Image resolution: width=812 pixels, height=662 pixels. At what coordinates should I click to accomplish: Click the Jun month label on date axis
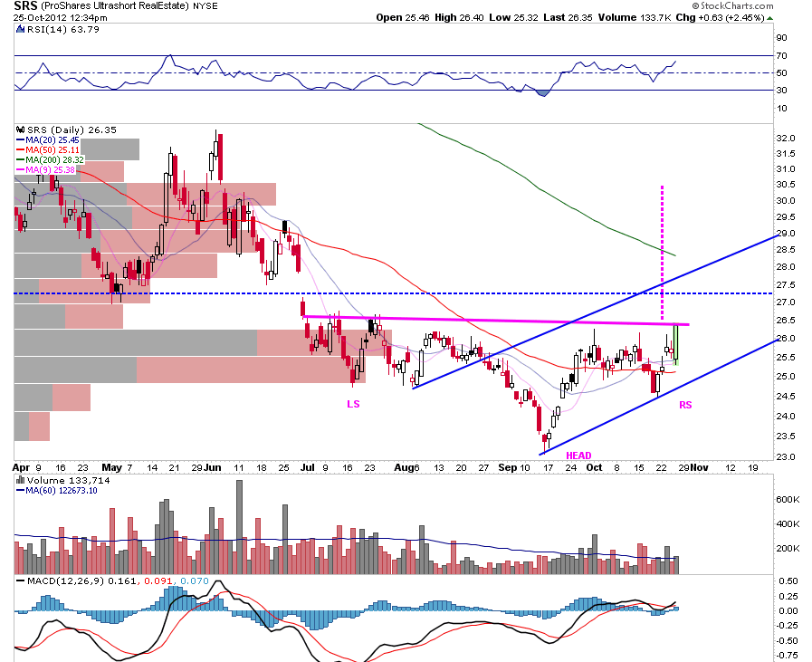click(x=213, y=467)
